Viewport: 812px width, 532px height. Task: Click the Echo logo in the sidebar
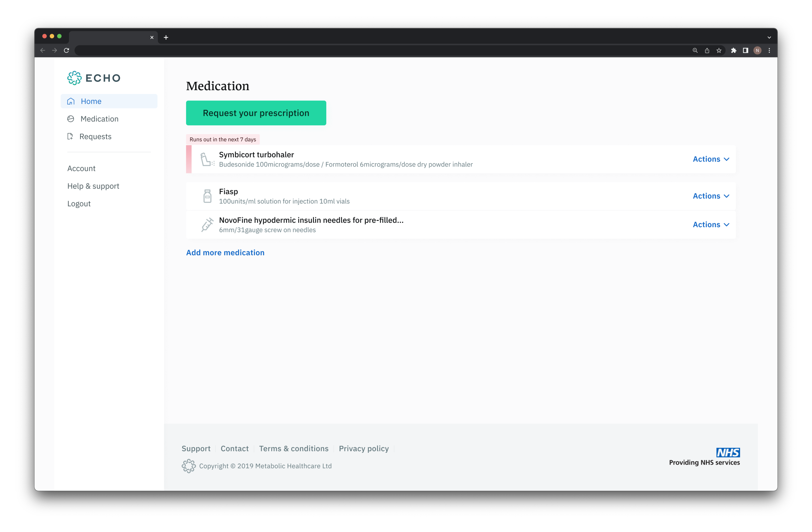[94, 78]
